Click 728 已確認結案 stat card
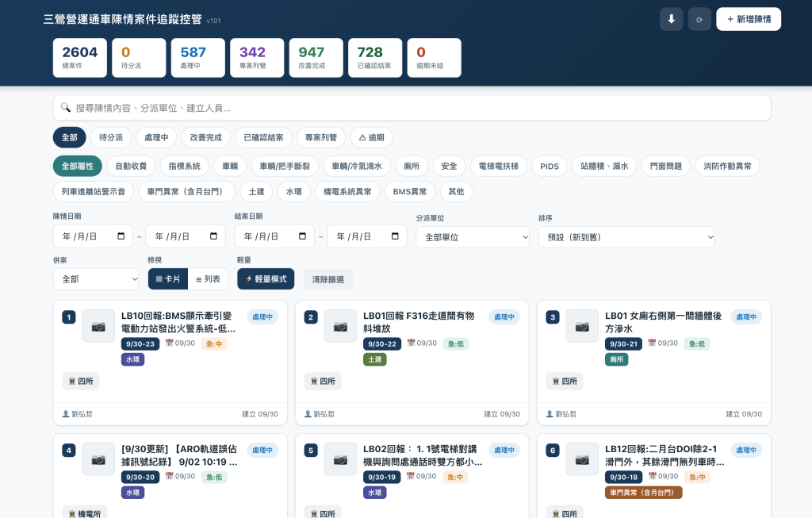812x518 pixels. (375, 57)
